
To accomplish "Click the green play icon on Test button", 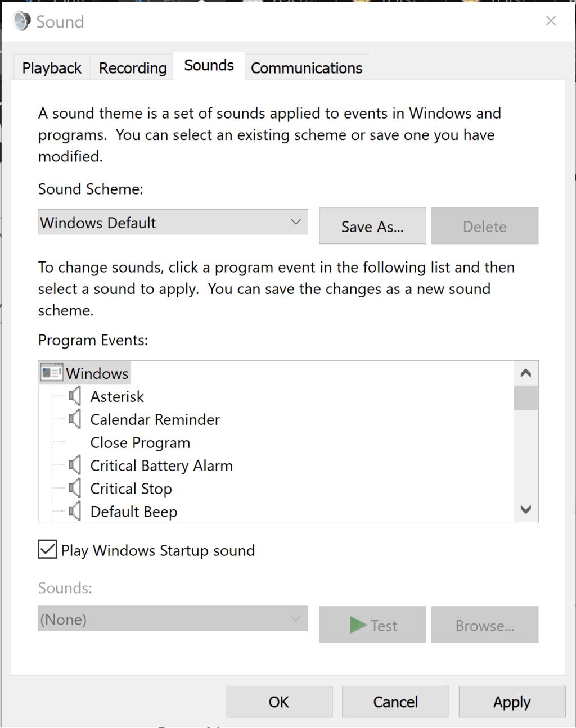I will (359, 625).
